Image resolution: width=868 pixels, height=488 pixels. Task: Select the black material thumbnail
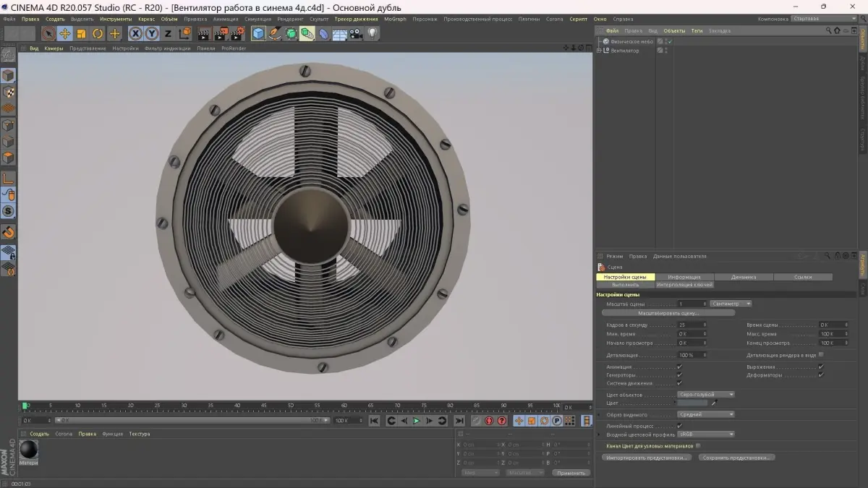[29, 449]
